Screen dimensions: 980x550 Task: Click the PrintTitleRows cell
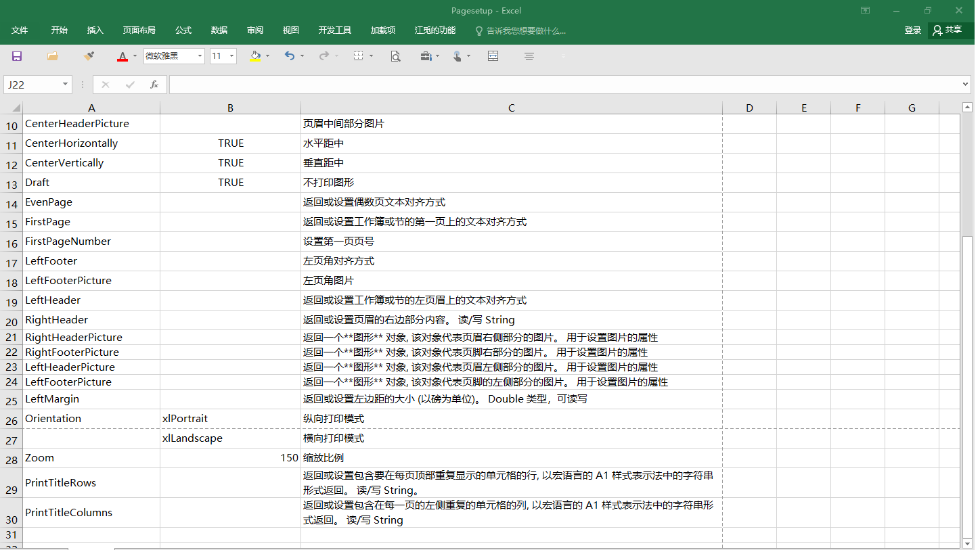91,483
